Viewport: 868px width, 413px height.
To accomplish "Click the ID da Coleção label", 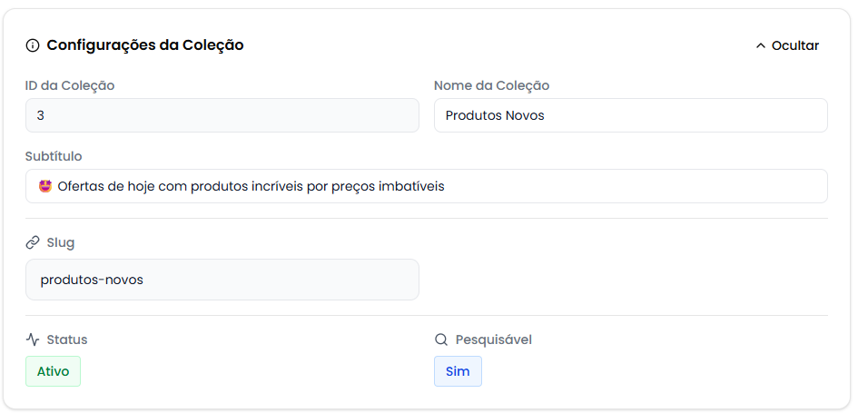I will [70, 85].
